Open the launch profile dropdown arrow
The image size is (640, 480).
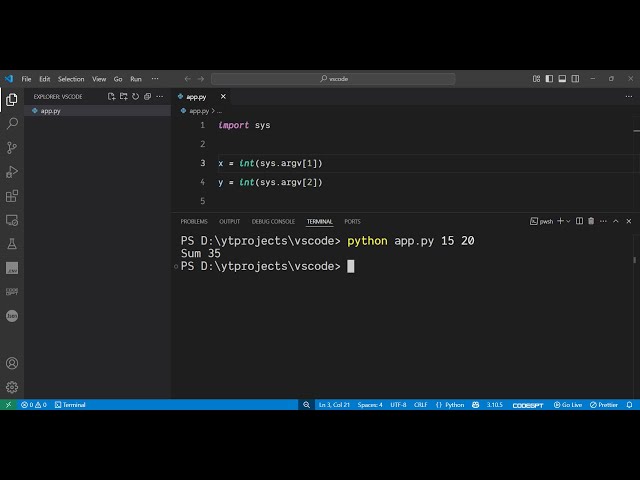tap(568, 221)
